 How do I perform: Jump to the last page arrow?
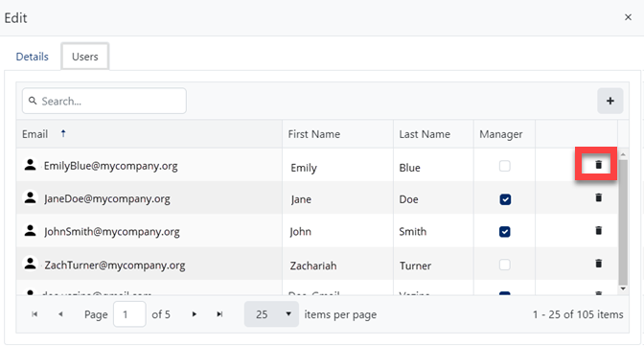(x=219, y=314)
